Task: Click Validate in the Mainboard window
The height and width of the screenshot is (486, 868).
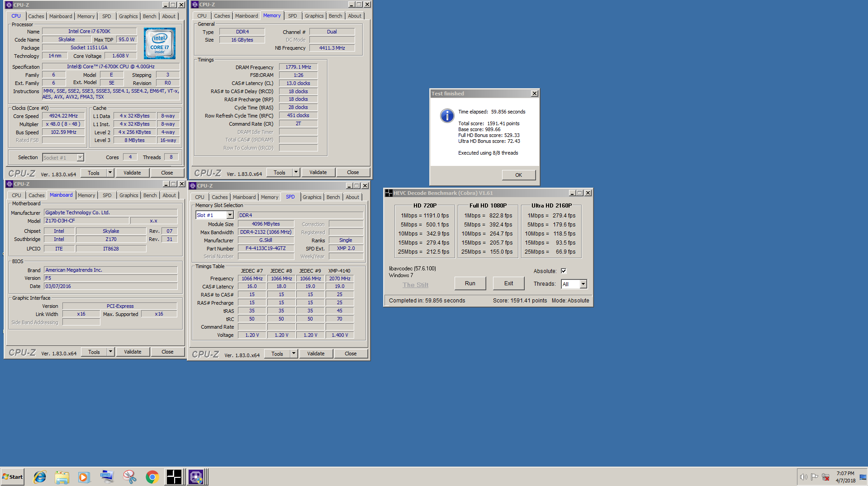Action: tap(133, 352)
